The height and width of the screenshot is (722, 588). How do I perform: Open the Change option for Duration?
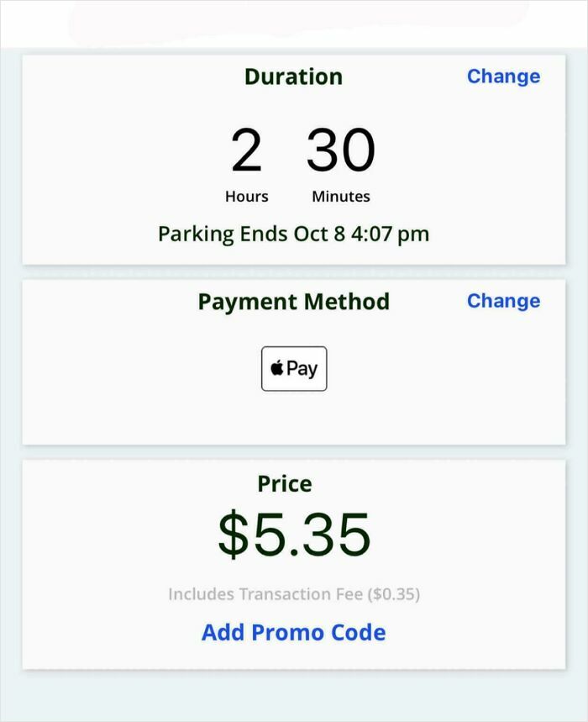coord(503,76)
